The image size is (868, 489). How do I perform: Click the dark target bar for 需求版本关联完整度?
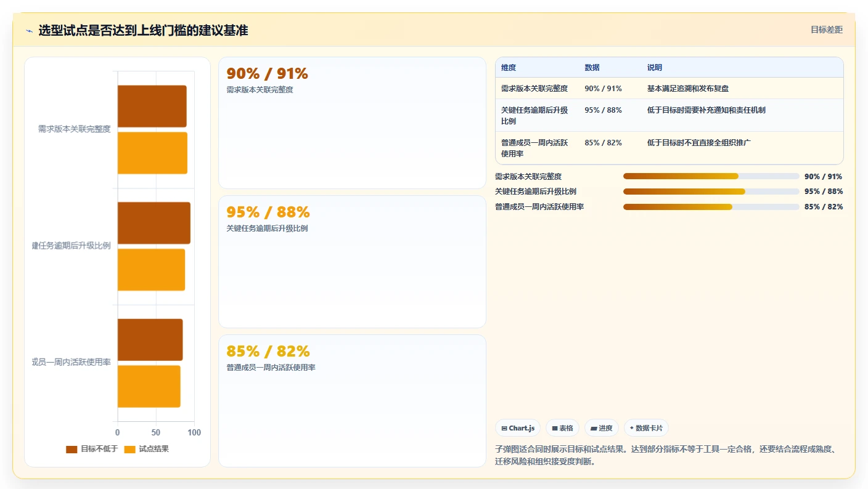[x=152, y=107]
